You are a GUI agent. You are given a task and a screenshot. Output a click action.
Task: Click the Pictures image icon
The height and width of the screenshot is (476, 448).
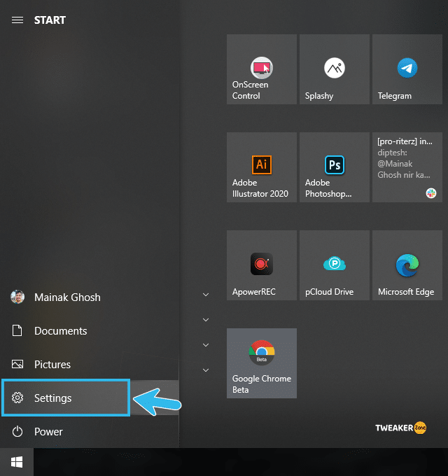click(x=17, y=364)
